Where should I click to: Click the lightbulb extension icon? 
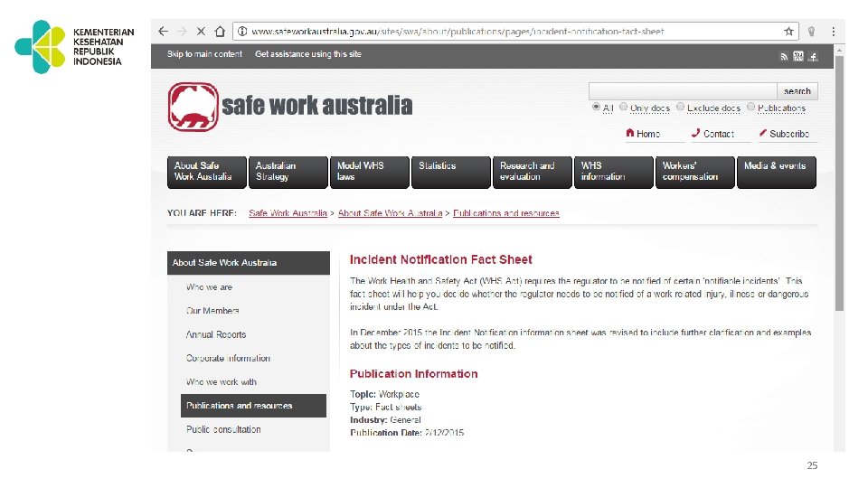point(812,32)
